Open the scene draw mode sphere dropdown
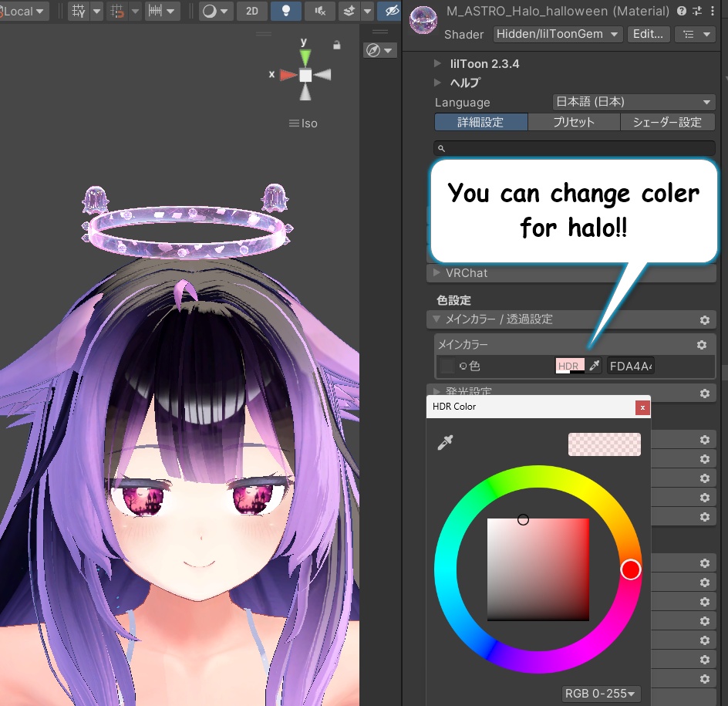The image size is (728, 706). [216, 11]
